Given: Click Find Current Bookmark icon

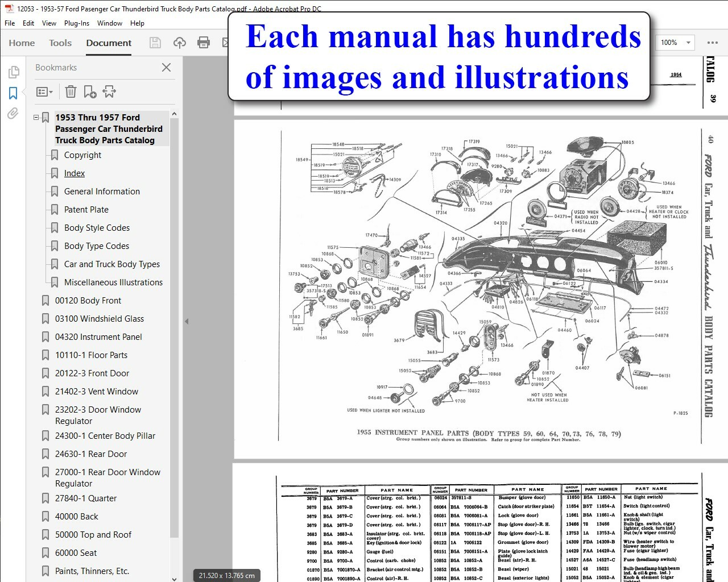Looking at the screenshot, I should (x=109, y=92).
